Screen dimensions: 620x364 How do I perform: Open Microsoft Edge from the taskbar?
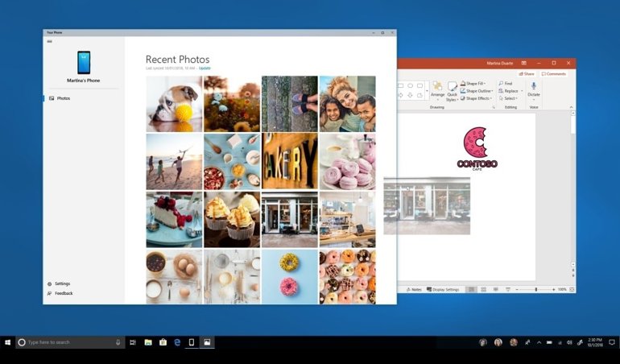click(177, 342)
